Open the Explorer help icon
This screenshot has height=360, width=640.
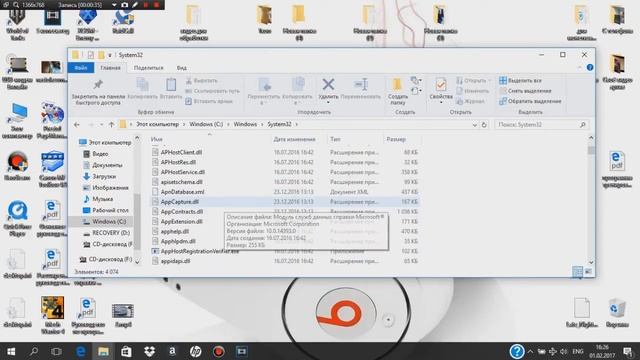pos(590,67)
